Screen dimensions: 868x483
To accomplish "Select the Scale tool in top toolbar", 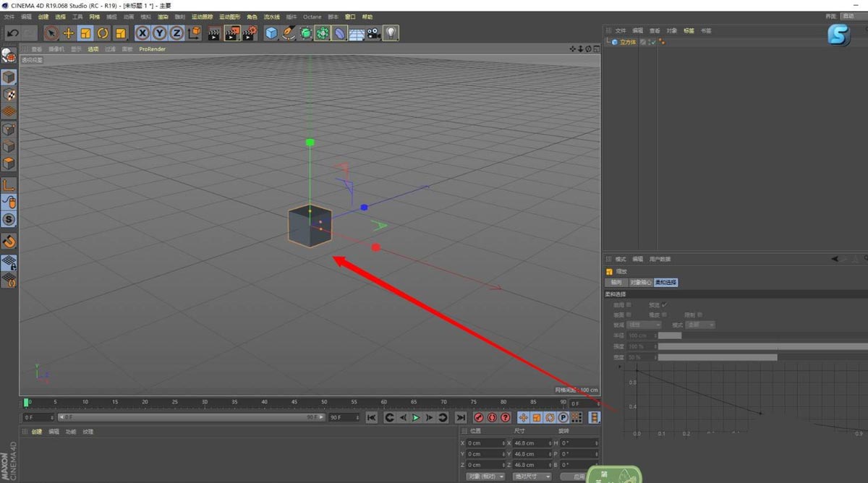I will (x=85, y=33).
